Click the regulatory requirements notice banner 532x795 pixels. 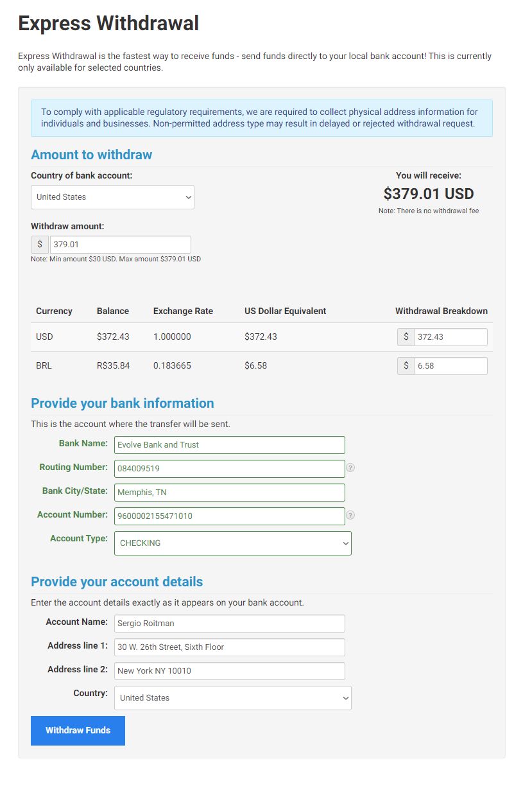coord(262,118)
